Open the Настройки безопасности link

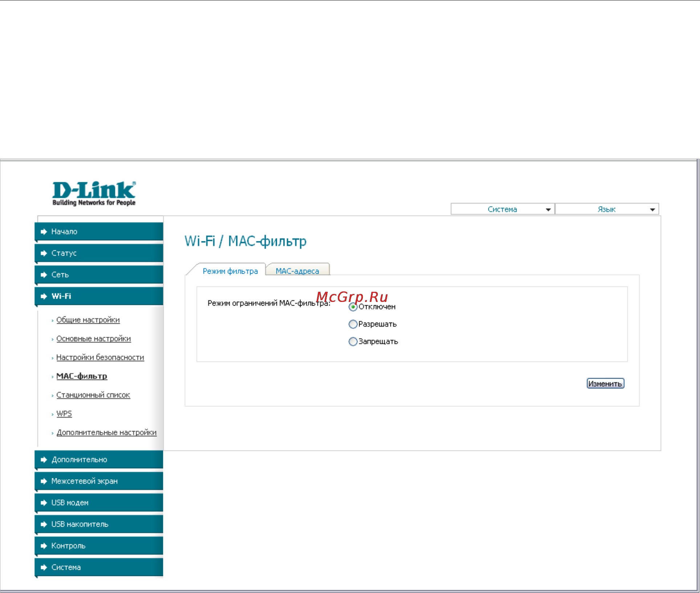(100, 357)
